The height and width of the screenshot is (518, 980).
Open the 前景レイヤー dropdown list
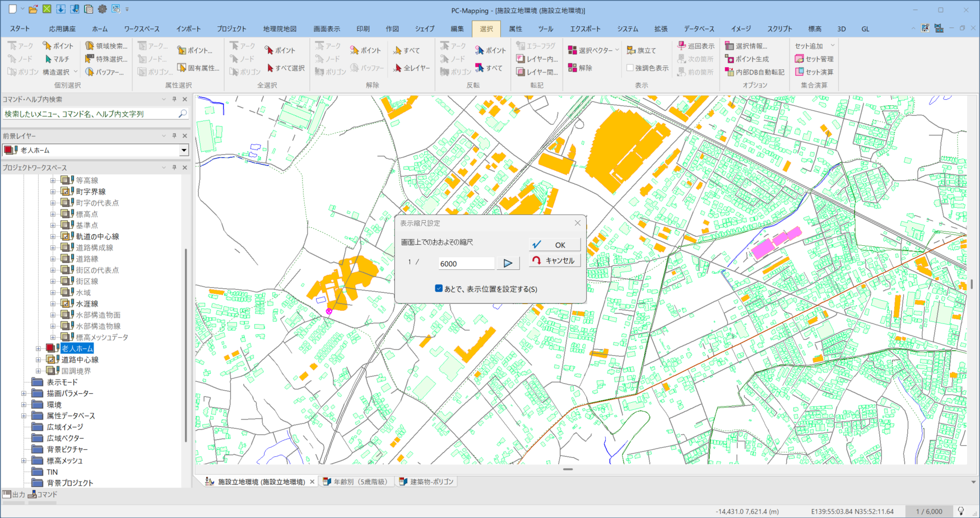tap(184, 150)
